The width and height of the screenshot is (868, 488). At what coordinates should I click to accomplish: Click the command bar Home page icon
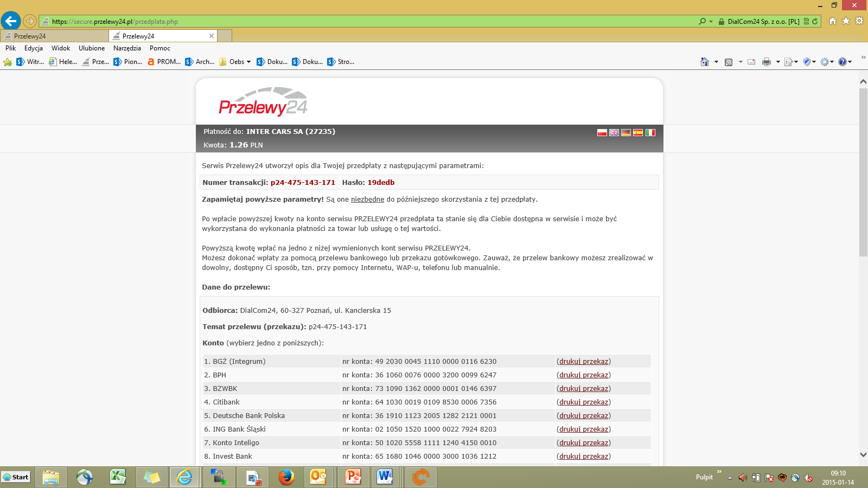point(705,62)
